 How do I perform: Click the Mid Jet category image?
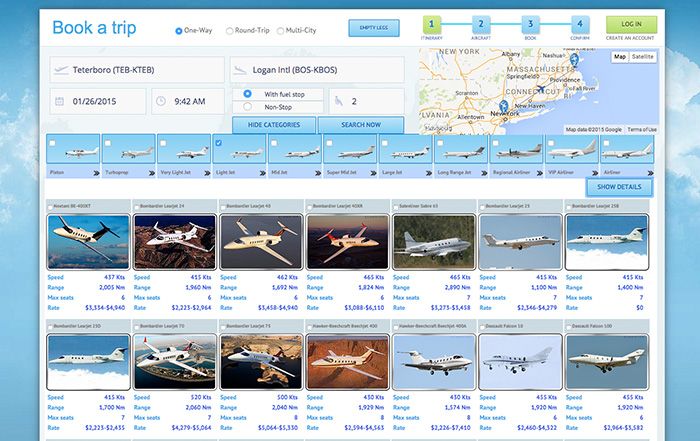295,149
